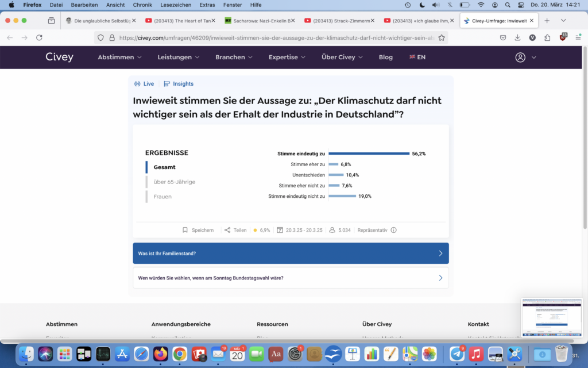Screen dimensions: 588x368
Task: Click the Speichern bookmark icon
Action: point(185,230)
